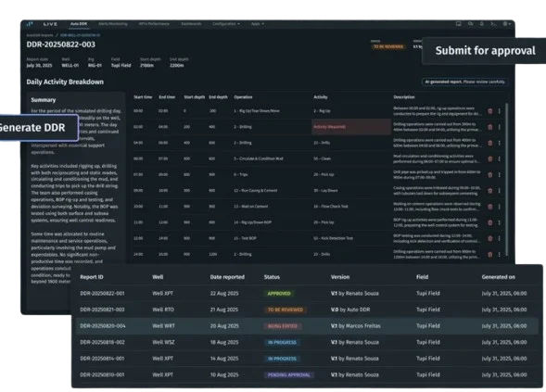Click the BEING EDITED status badge

pos(283,326)
